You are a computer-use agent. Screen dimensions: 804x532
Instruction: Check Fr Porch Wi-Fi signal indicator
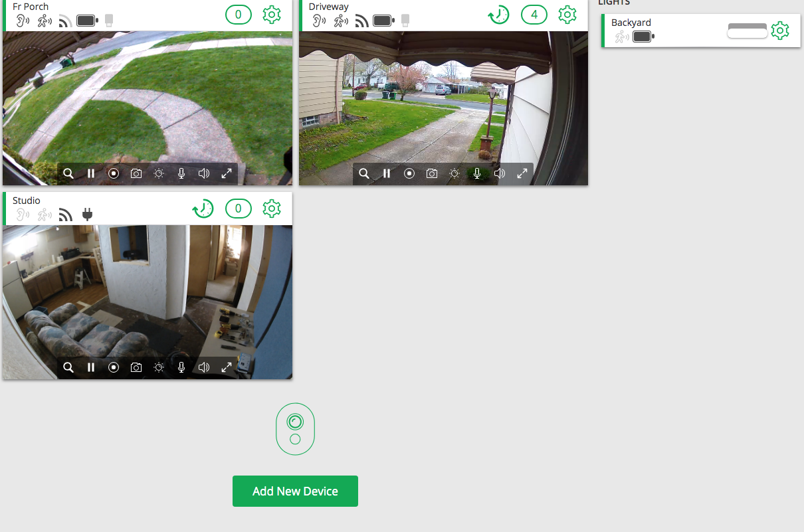[64, 20]
